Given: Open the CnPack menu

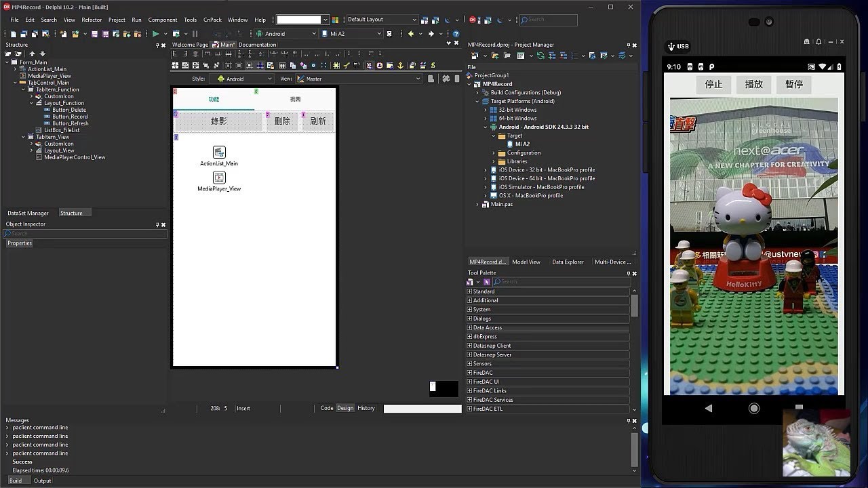Looking at the screenshot, I should 212,20.
